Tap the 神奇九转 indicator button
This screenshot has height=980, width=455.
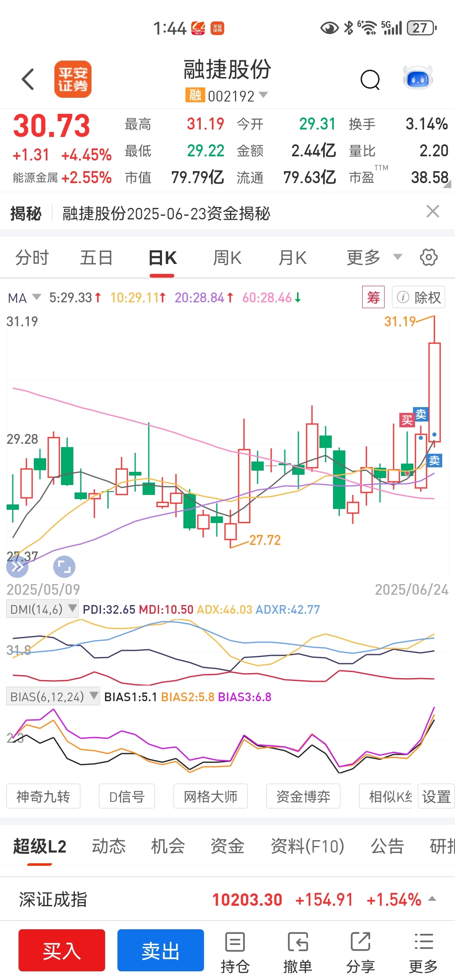43,796
